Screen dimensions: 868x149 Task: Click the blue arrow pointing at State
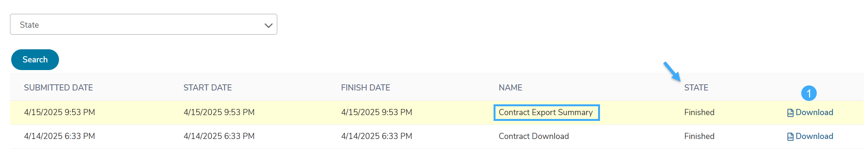point(672,72)
